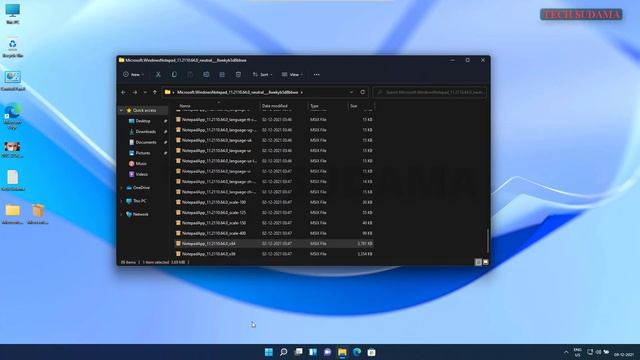
Task: Click the ENG language indicator in tray
Action: [x=578, y=352]
